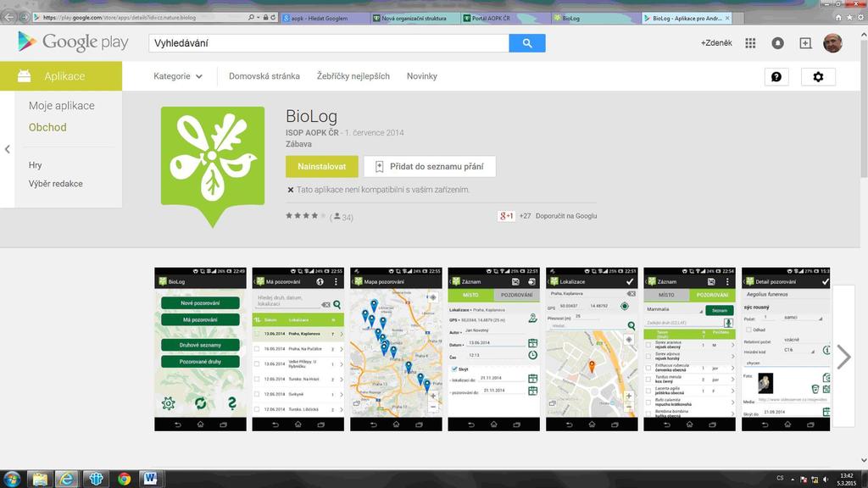868x488 pixels.
Task: Open the user profile avatar
Action: [832, 42]
